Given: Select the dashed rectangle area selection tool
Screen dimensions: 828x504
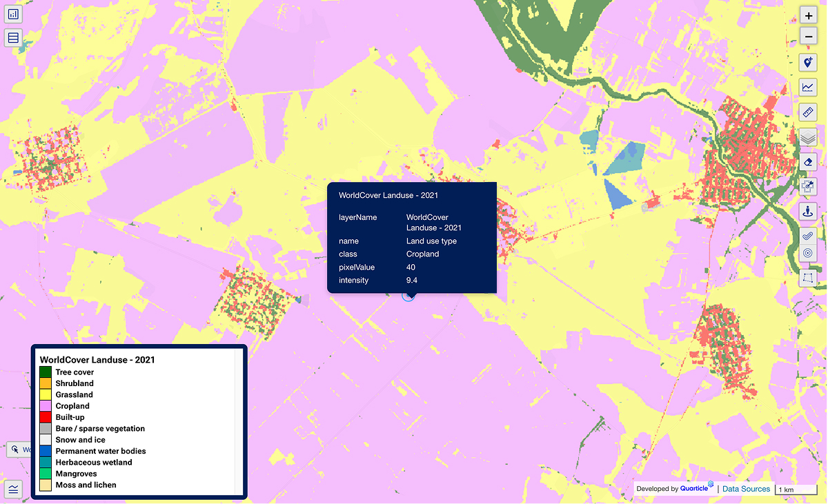Looking at the screenshot, I should click(x=807, y=278).
